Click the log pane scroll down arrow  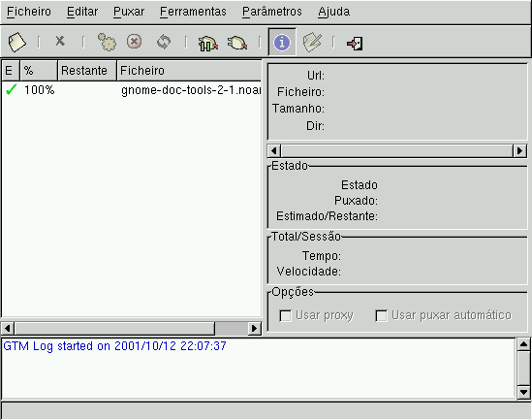(x=523, y=393)
